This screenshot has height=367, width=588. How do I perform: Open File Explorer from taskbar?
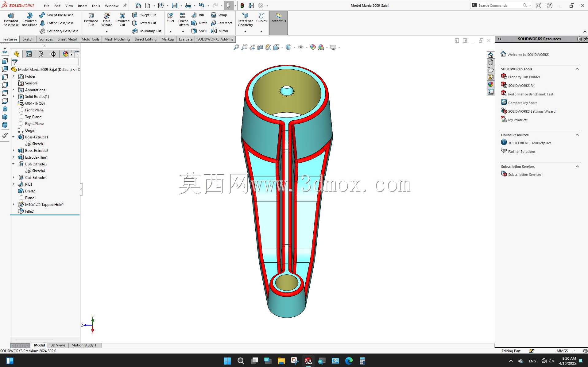281,361
